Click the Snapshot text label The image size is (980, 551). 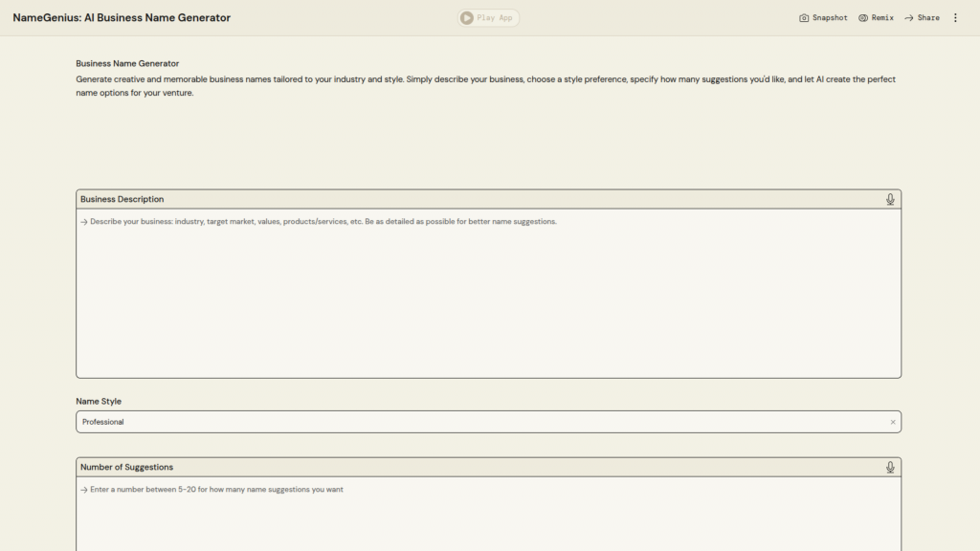(830, 18)
